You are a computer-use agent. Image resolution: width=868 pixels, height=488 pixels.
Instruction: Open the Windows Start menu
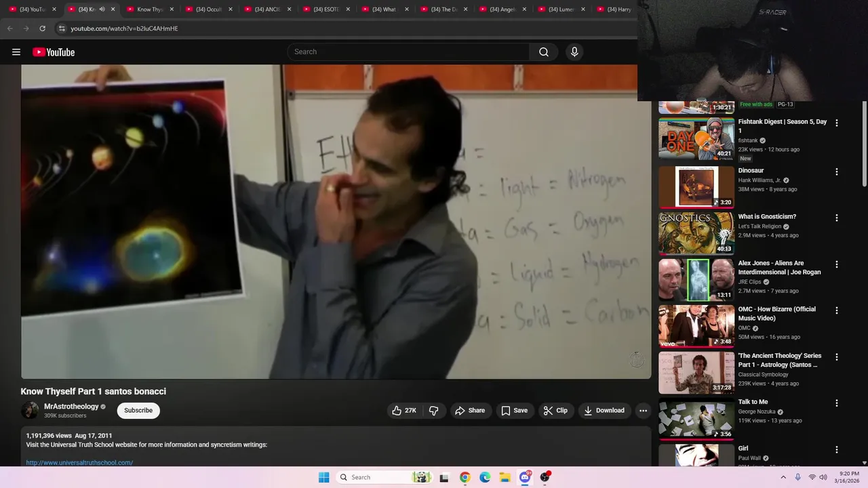(x=324, y=477)
